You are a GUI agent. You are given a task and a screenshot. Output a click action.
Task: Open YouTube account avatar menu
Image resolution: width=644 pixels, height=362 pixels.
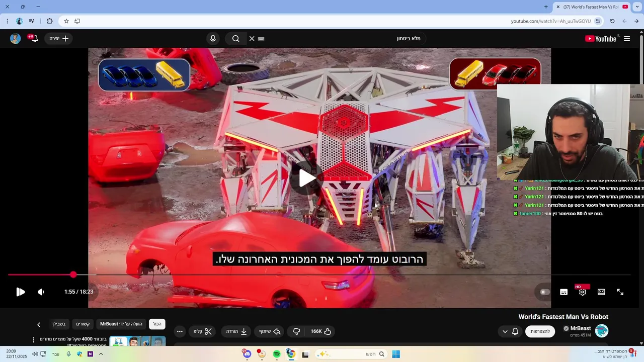click(16, 39)
